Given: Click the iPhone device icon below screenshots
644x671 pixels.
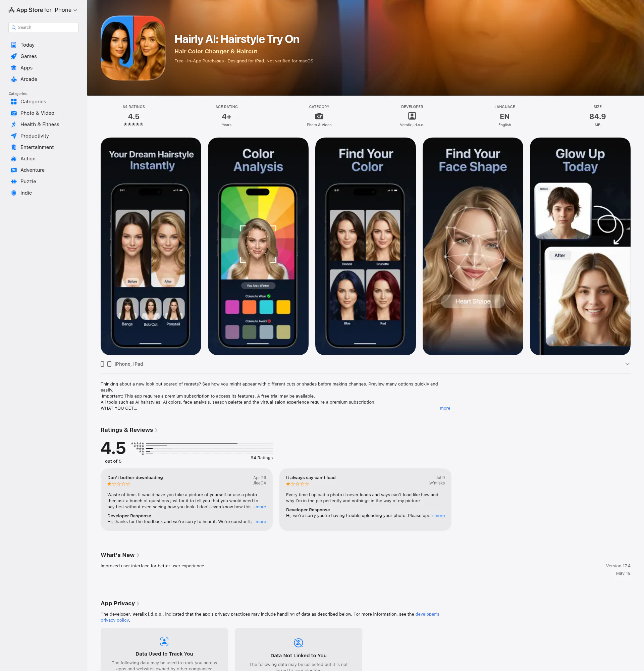Looking at the screenshot, I should click(102, 364).
